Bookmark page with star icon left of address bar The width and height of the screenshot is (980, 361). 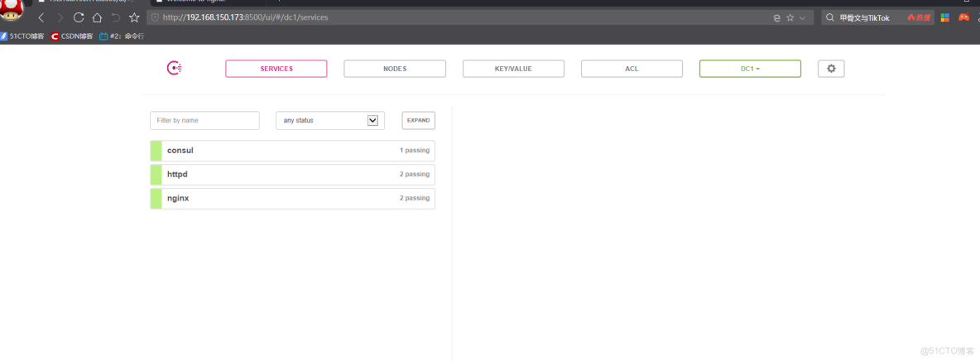(x=134, y=17)
